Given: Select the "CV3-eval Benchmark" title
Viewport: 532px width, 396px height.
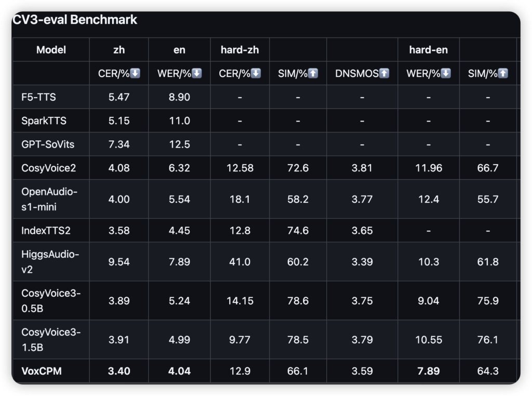Looking at the screenshot, I should (75, 20).
